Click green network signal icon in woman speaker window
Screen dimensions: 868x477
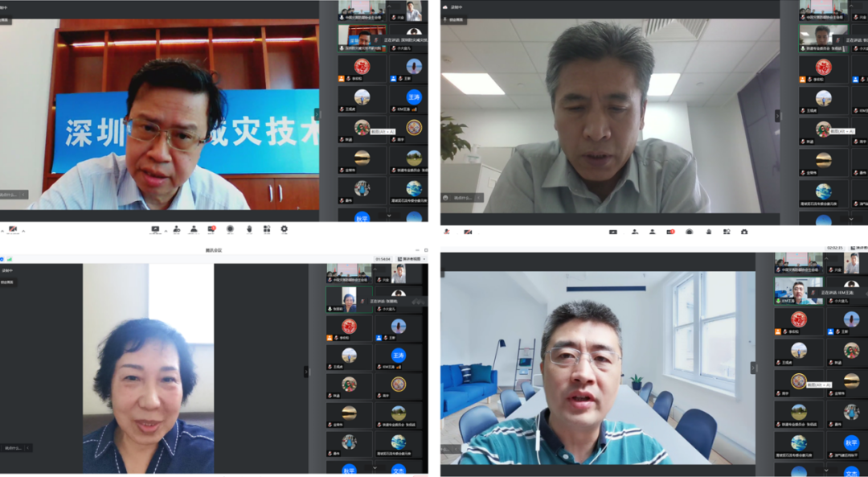(x=10, y=259)
